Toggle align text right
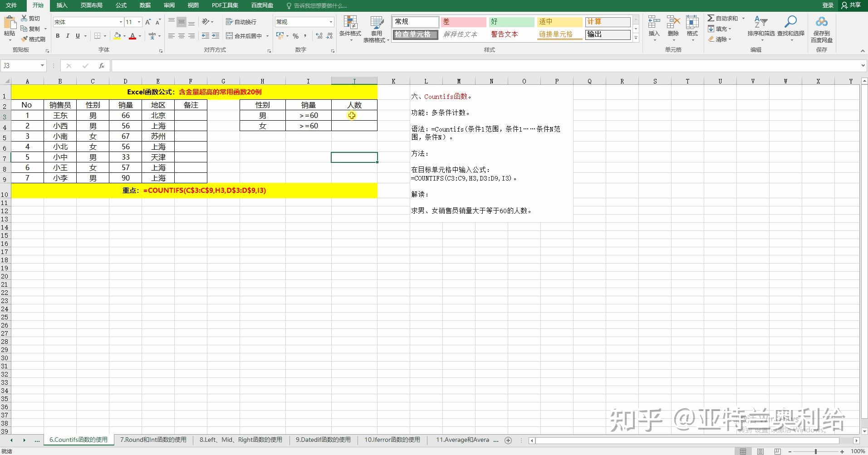The height and width of the screenshot is (455, 868). (x=191, y=36)
